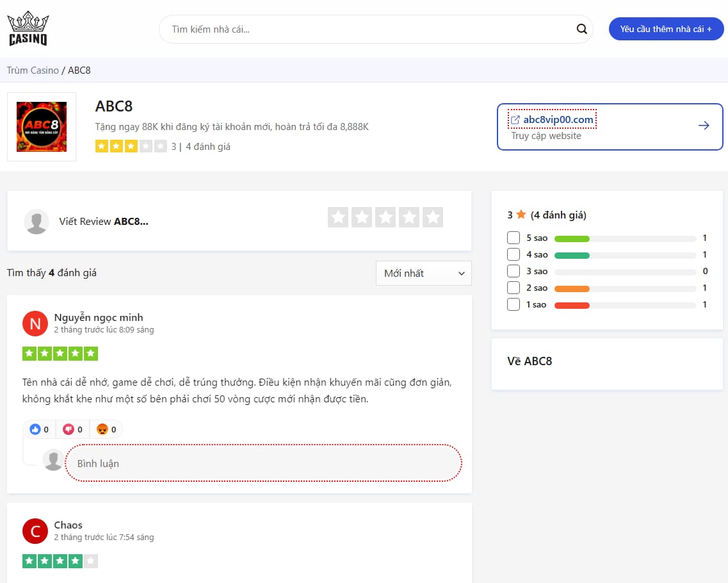
Task: Click the Casino crown logo
Action: click(x=28, y=28)
